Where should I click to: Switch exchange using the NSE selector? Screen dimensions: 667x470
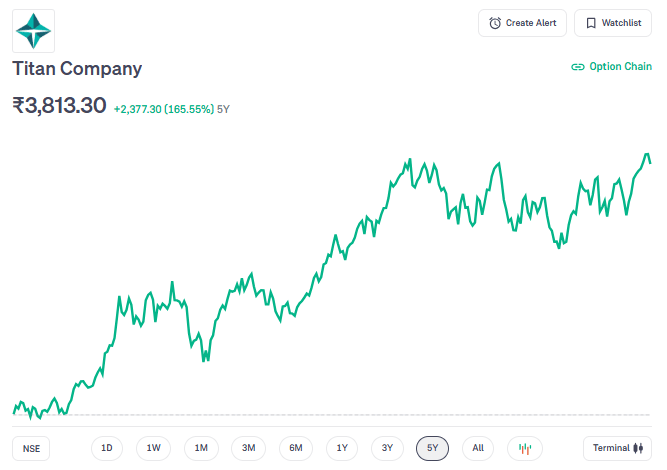point(32,448)
